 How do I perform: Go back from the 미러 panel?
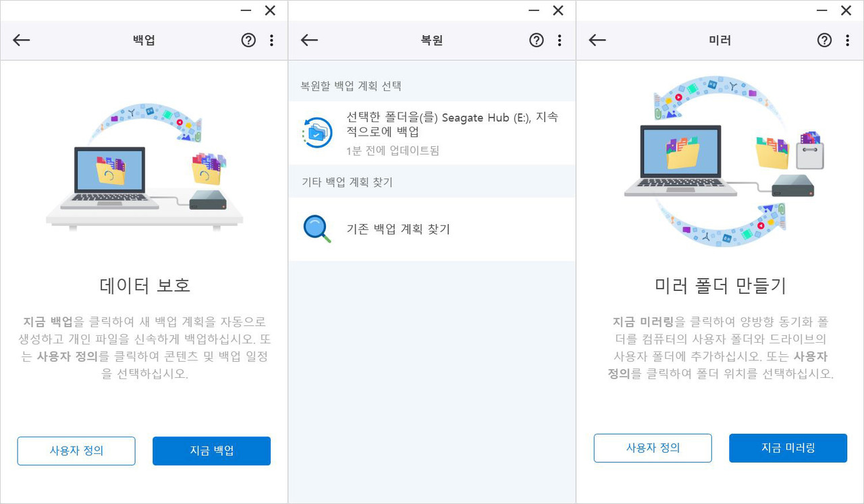(x=597, y=40)
